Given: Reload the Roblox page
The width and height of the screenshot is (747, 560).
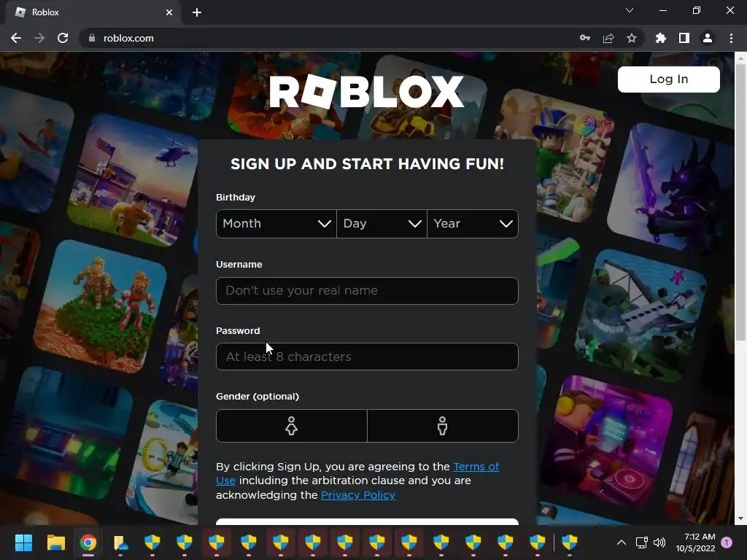Looking at the screenshot, I should 63,38.
